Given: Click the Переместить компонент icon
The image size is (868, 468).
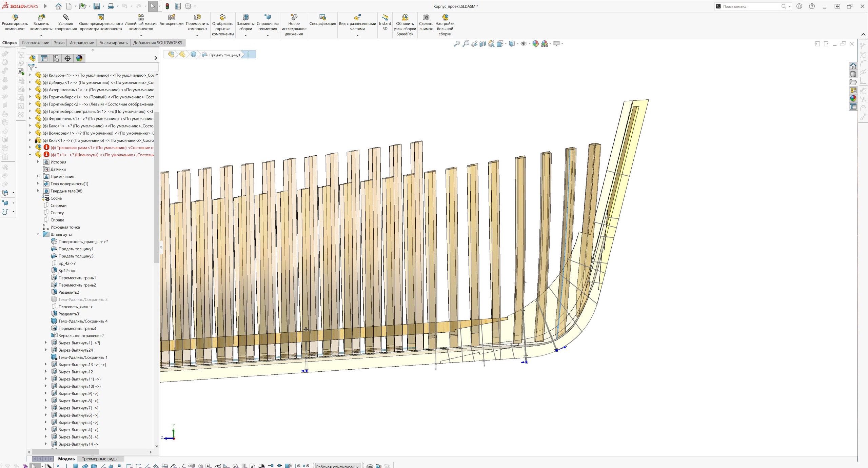Looking at the screenshot, I should coord(197,18).
